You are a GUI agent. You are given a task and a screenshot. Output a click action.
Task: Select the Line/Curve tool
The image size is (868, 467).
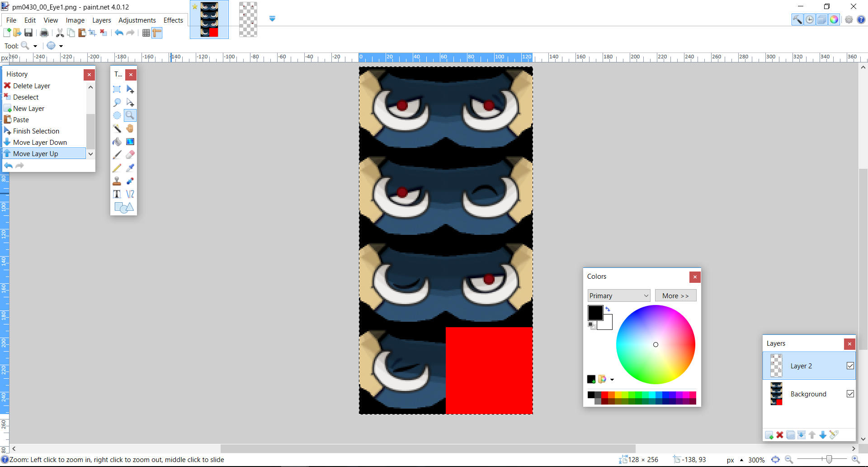pos(130,194)
